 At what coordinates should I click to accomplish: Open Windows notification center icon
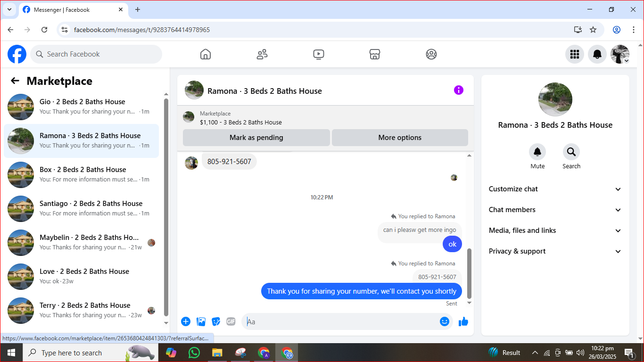click(629, 353)
